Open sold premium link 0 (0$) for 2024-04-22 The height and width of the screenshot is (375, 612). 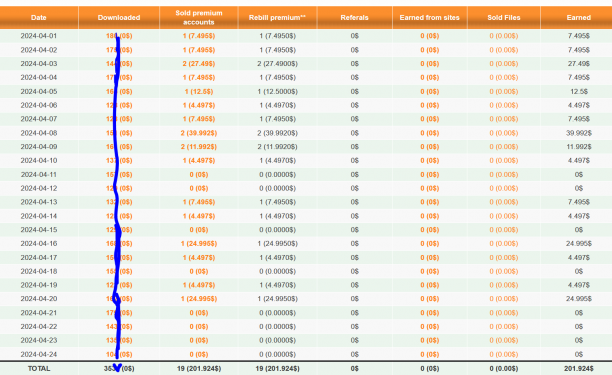tap(199, 327)
